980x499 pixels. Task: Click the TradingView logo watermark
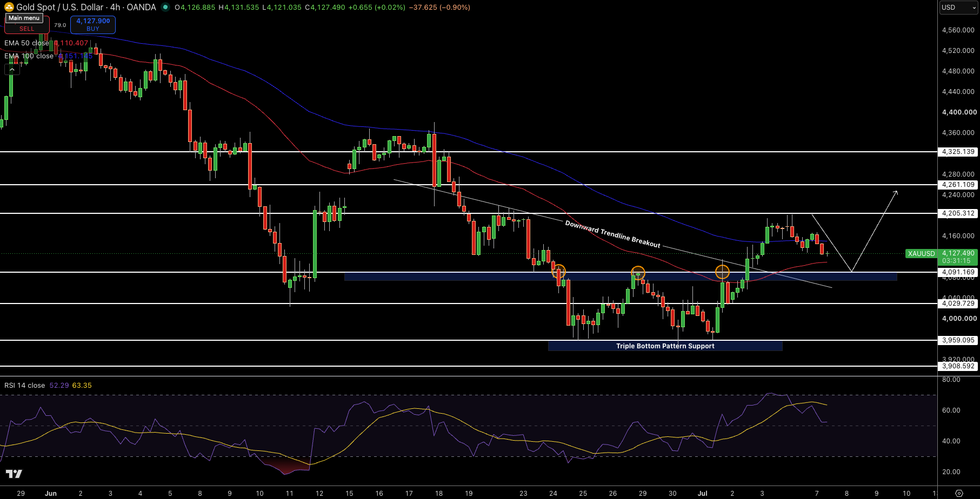[14, 474]
